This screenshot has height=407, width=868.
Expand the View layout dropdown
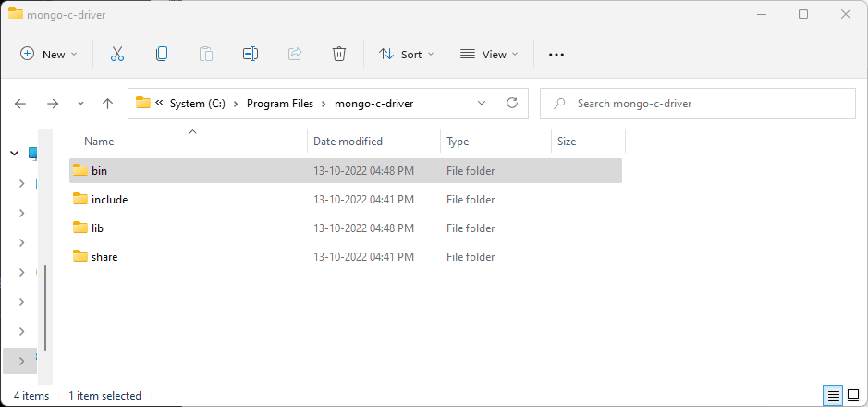point(489,55)
